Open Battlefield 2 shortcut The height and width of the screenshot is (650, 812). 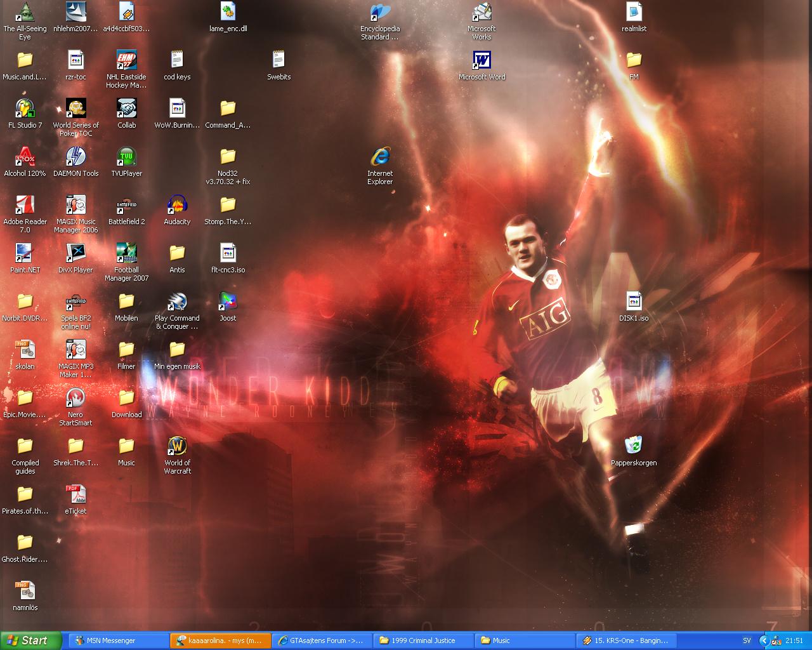(126, 206)
